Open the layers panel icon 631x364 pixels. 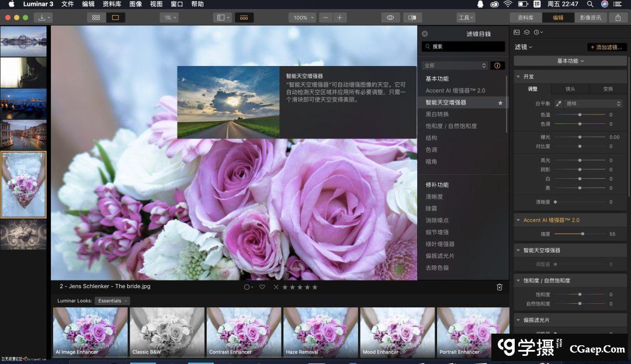click(526, 33)
